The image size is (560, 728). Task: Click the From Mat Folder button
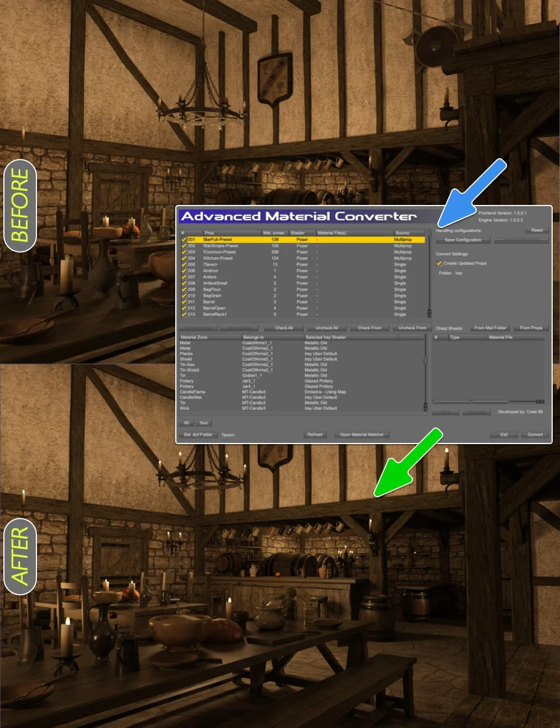(490, 328)
